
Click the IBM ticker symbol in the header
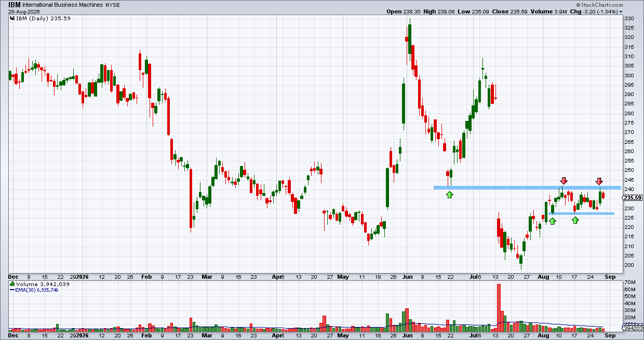pyautogui.click(x=15, y=4)
